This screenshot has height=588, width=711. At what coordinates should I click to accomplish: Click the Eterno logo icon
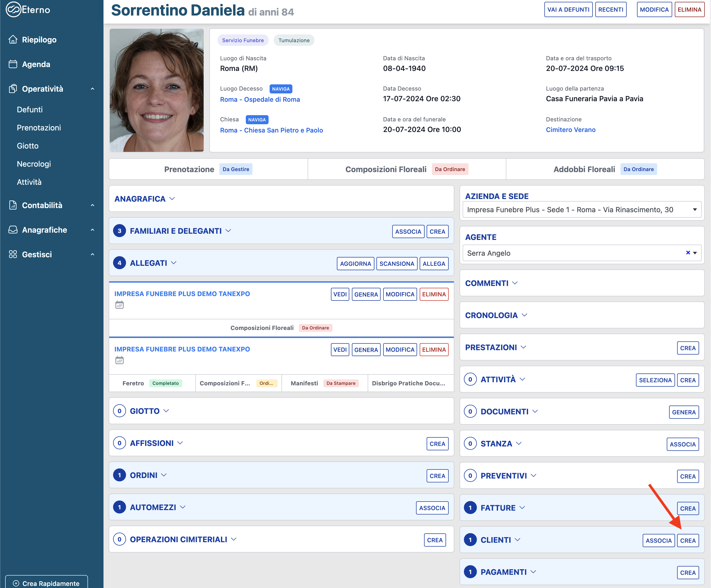[13, 10]
